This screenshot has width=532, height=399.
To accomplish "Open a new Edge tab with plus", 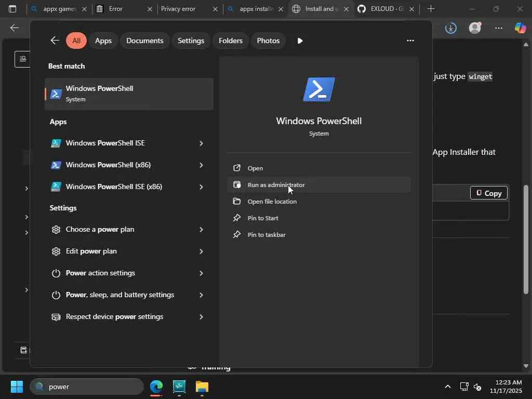I will pyautogui.click(x=431, y=9).
